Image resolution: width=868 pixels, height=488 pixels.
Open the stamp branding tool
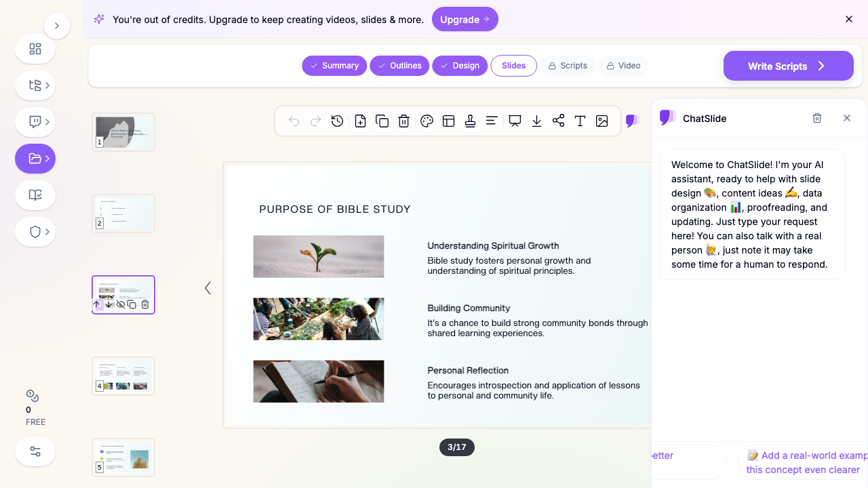pyautogui.click(x=470, y=121)
